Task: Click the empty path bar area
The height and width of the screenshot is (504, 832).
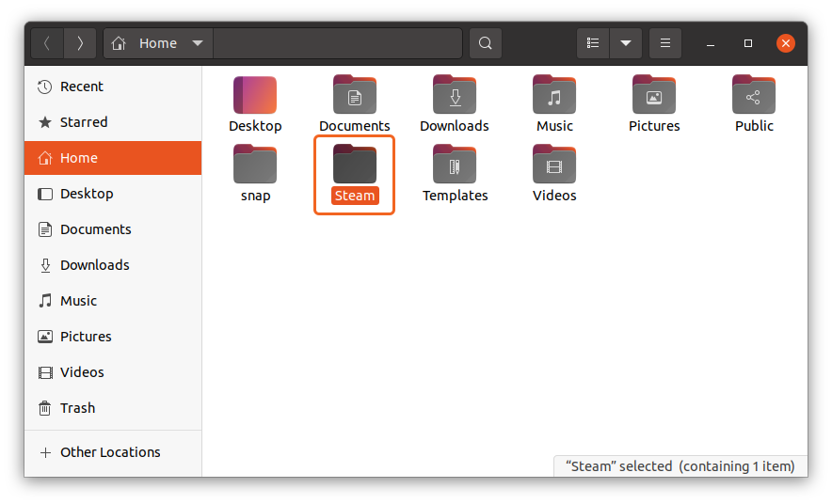Action: [x=338, y=43]
